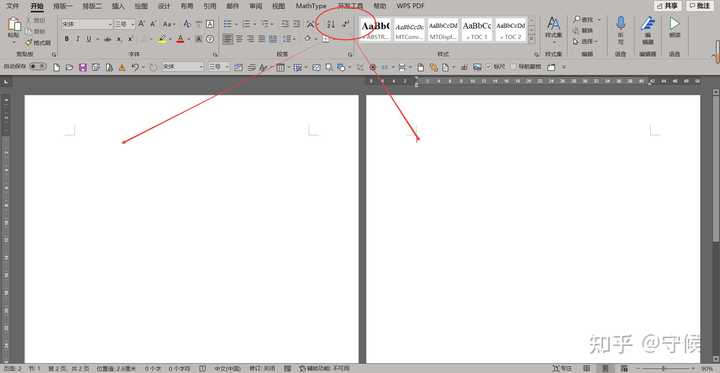Toggle the AutoSave switch

click(x=38, y=67)
